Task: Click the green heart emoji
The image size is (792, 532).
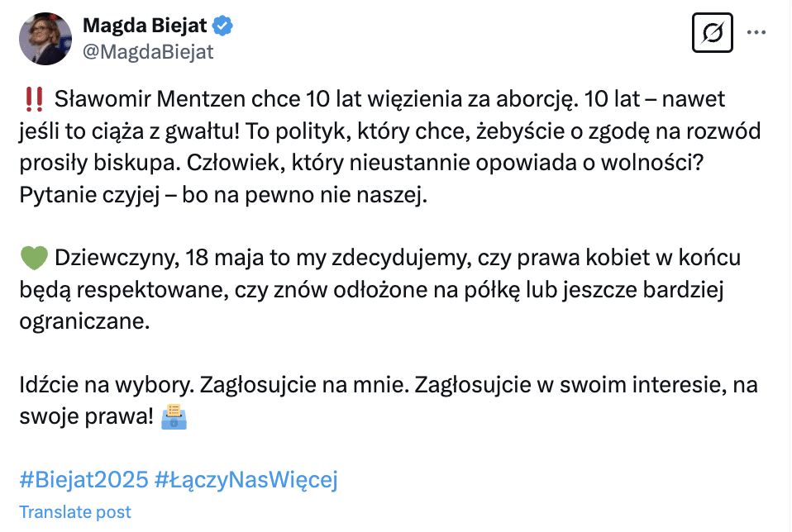Action: coord(34,259)
